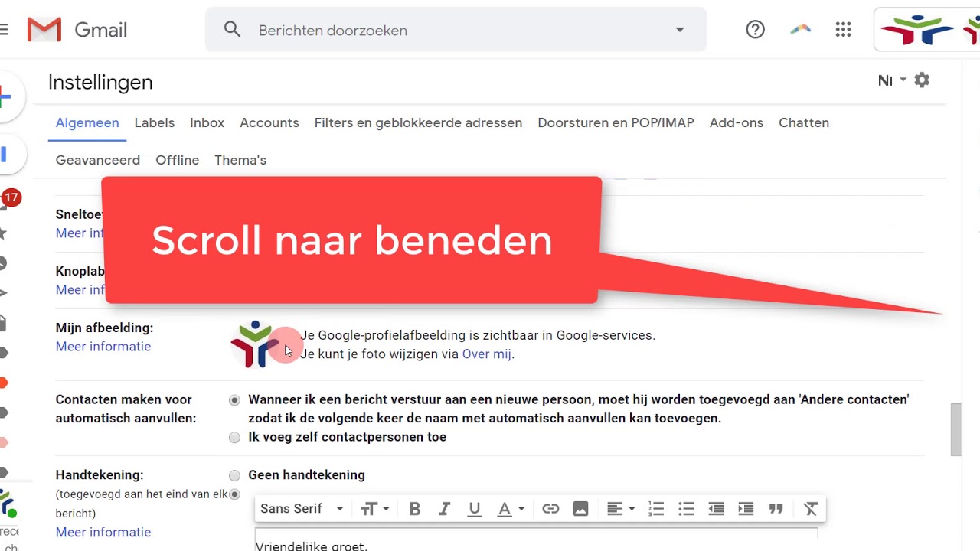The width and height of the screenshot is (980, 551).
Task: Switch to the Chatten tab
Action: click(804, 122)
